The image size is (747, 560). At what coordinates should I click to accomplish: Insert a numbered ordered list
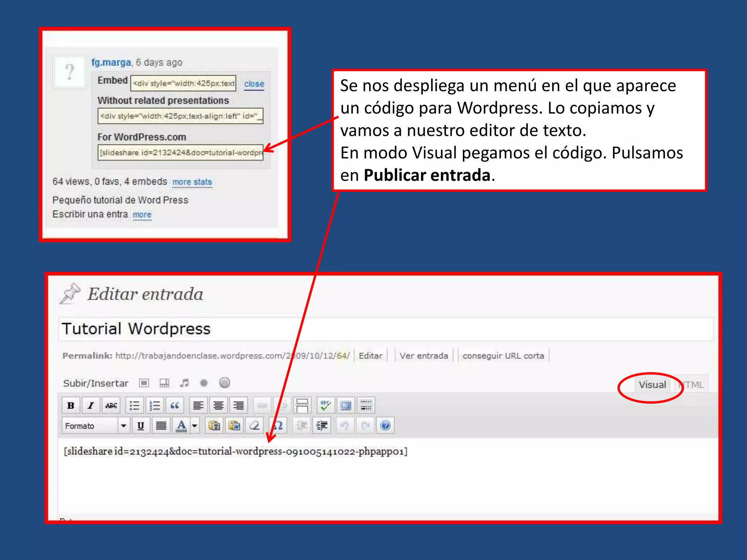(x=155, y=405)
